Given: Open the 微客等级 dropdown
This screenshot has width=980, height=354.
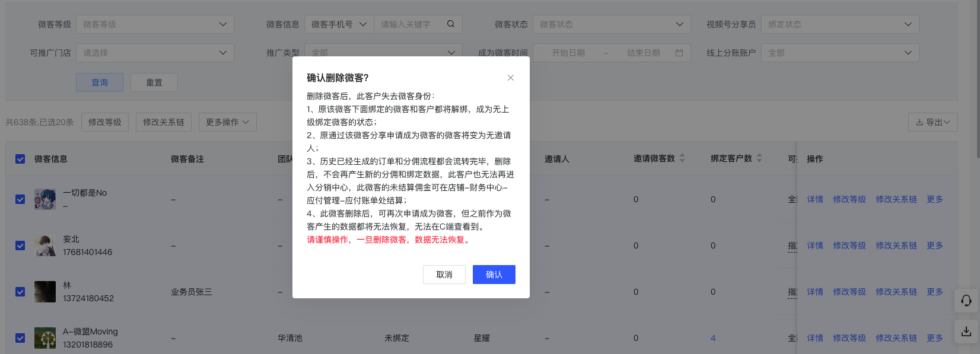Looking at the screenshot, I should [155, 24].
